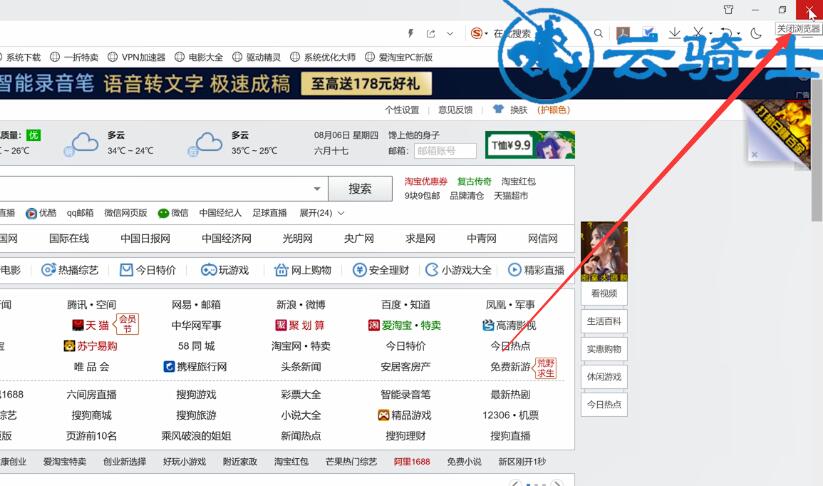Click the 天猫 logo icon
This screenshot has width=823, height=486.
(78, 325)
